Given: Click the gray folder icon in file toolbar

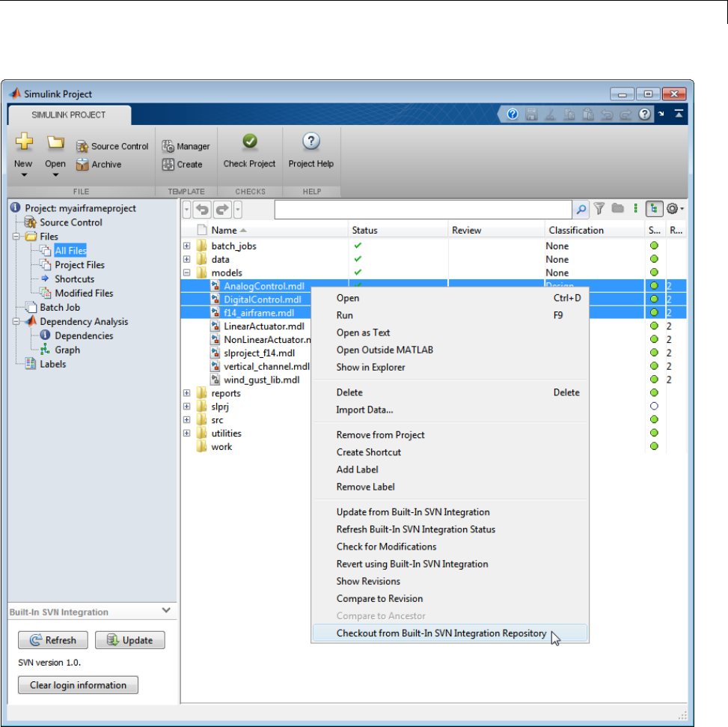Looking at the screenshot, I should coord(617,208).
